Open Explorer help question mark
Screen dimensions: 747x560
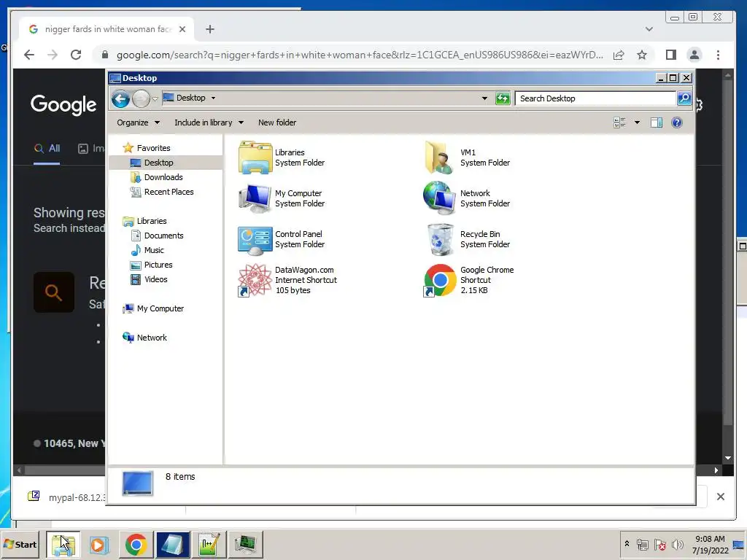coord(676,122)
